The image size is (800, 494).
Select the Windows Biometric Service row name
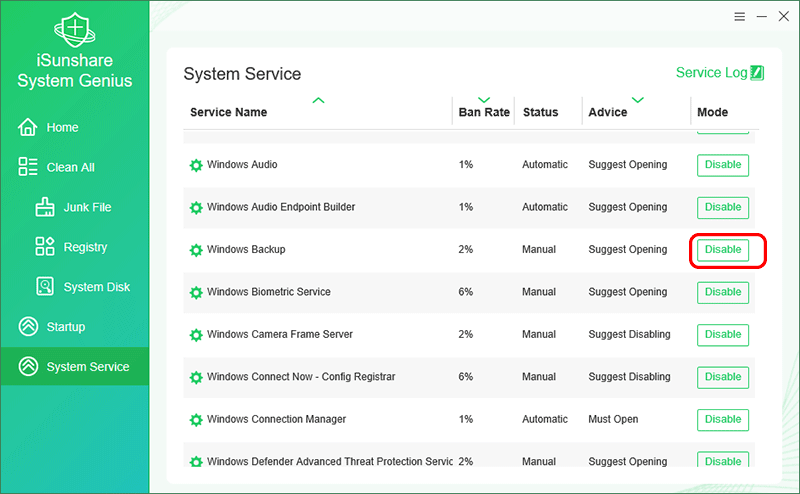pyautogui.click(x=268, y=292)
